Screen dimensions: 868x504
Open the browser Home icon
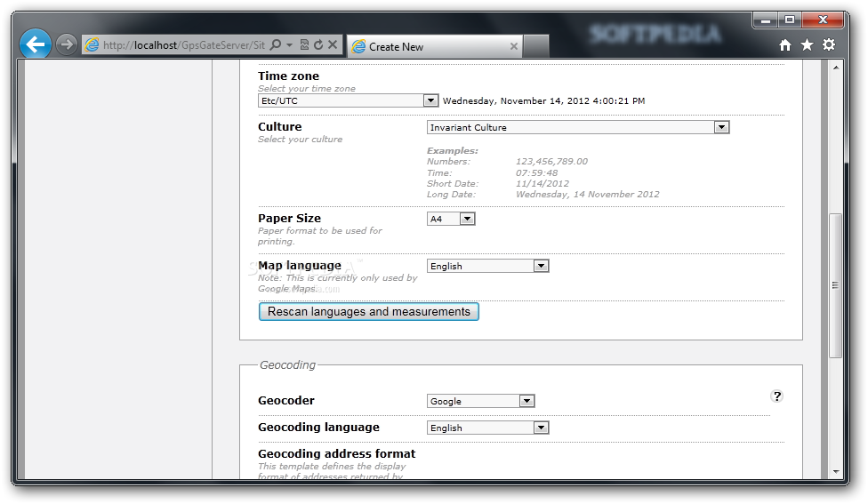(785, 44)
